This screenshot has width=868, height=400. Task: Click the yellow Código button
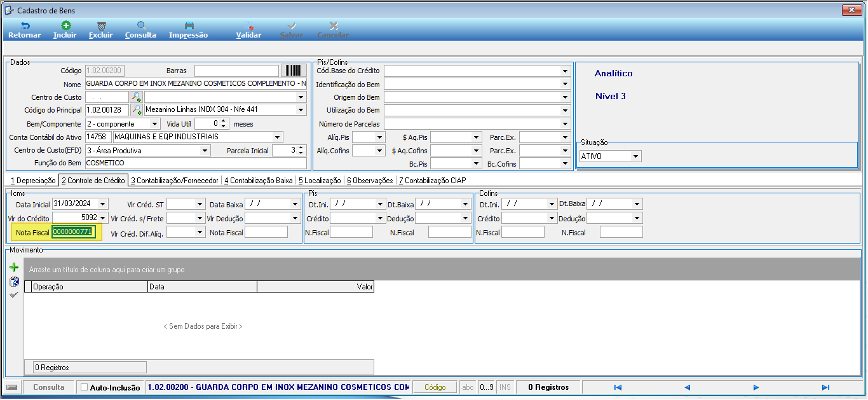(435, 387)
